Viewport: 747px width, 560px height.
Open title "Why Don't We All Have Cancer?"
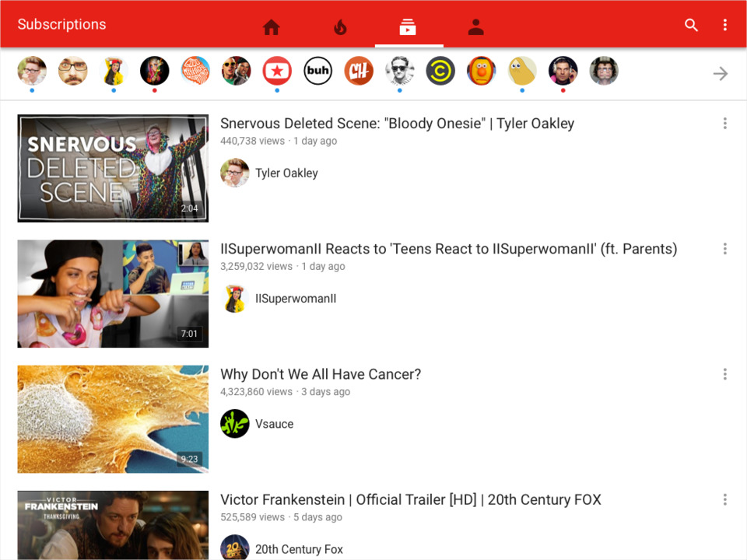tap(320, 374)
